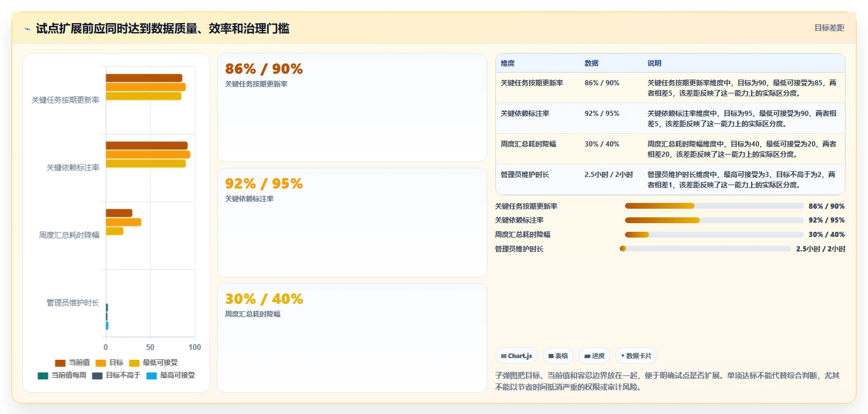Click the 100 tick on chart axis
This screenshot has width=868, height=414.
click(195, 347)
